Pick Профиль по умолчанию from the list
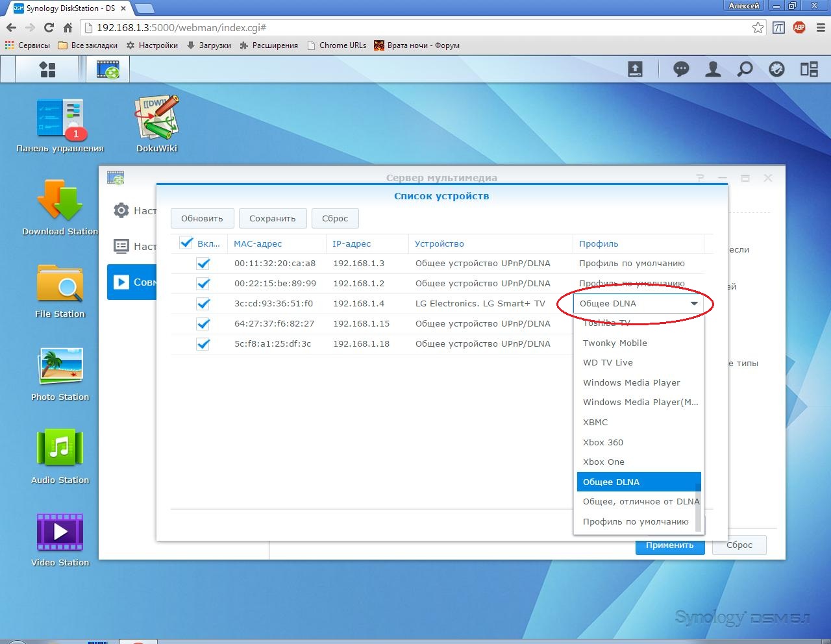 (635, 522)
